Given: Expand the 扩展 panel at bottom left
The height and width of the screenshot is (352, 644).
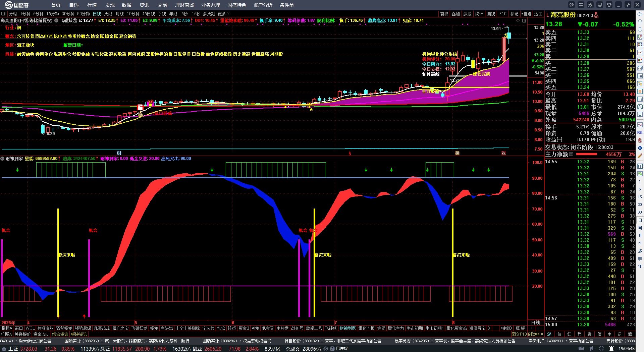Looking at the screenshot, I should pyautogui.click(x=6, y=334).
